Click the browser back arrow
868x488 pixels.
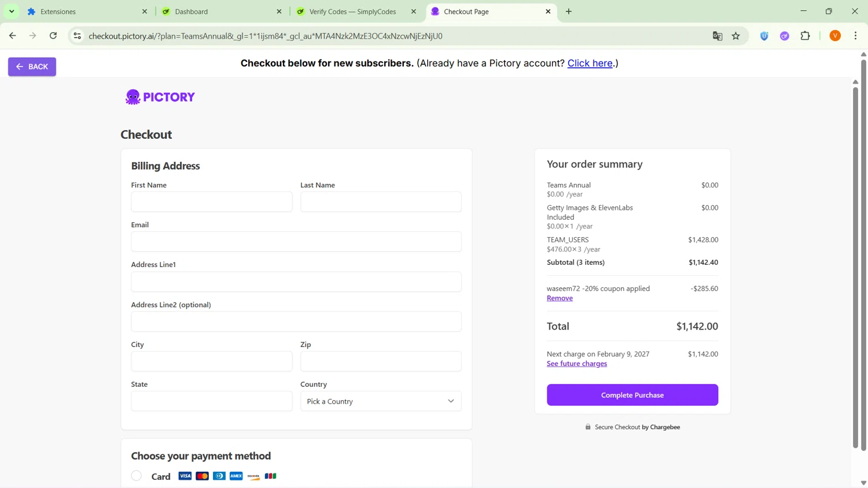click(x=13, y=36)
